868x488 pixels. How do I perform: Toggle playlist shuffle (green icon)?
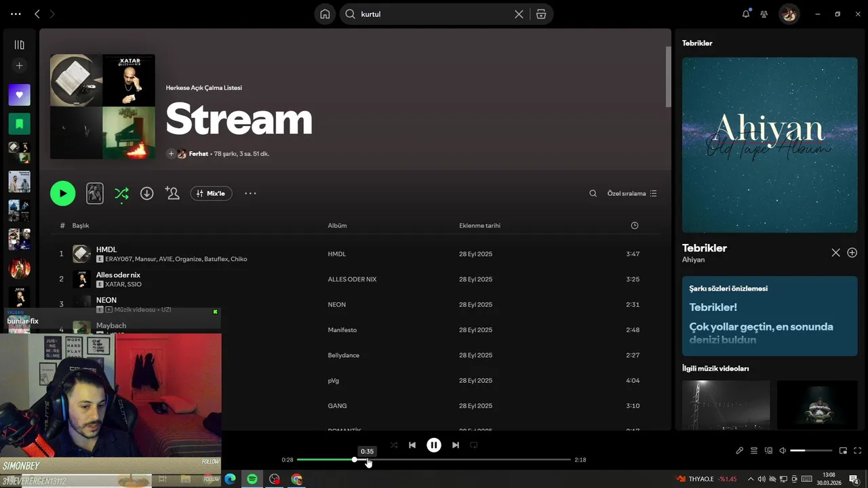(121, 194)
